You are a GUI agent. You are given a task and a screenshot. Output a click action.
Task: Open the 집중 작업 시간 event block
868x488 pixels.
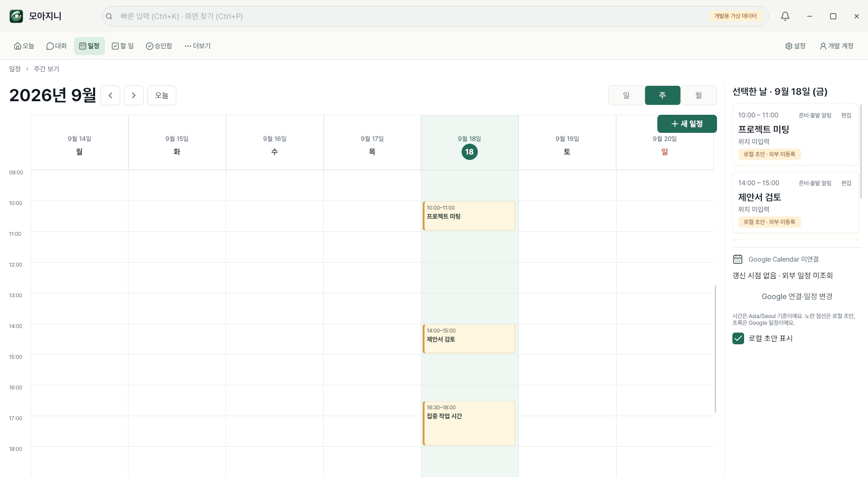[x=469, y=423]
